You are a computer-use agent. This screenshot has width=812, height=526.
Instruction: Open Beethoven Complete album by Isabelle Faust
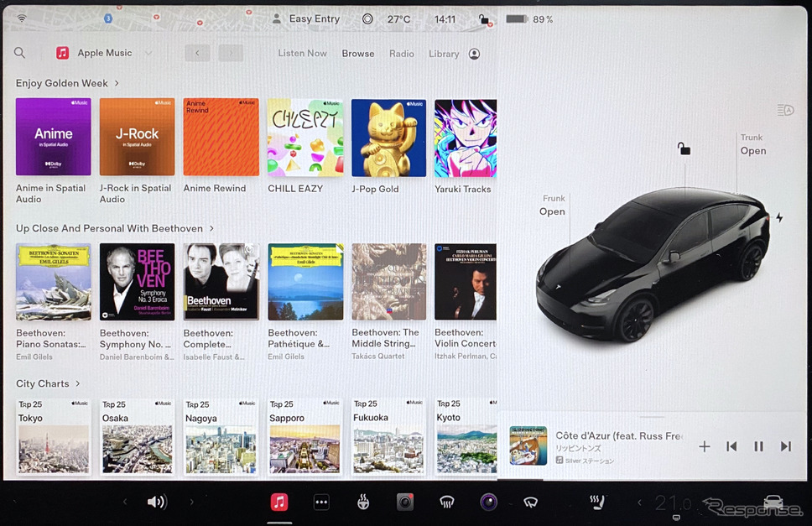(221, 282)
